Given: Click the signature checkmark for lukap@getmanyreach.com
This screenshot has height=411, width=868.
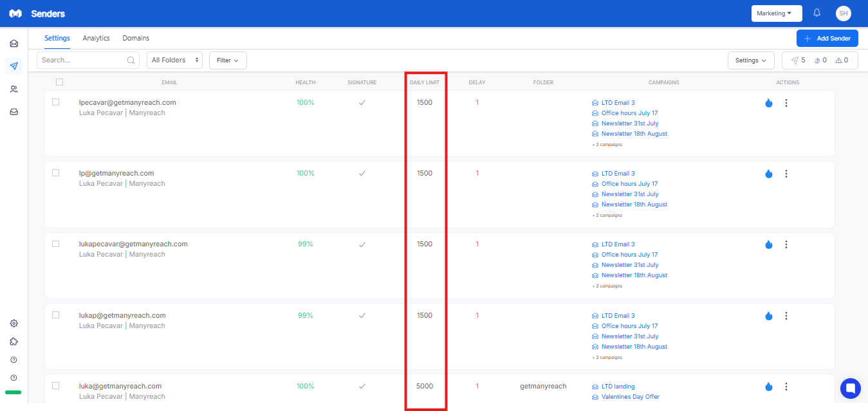Looking at the screenshot, I should point(362,316).
